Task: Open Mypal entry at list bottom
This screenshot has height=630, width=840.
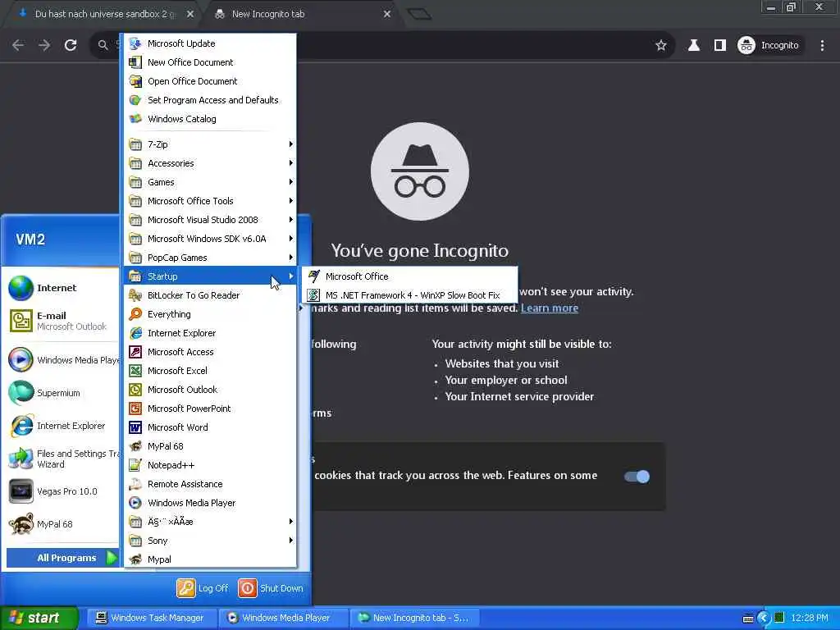Action: click(x=210, y=559)
